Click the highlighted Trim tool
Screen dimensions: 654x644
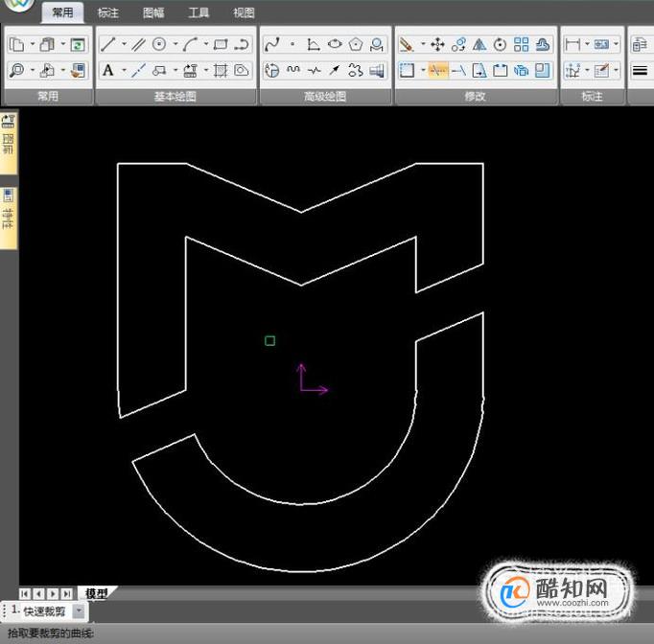tap(437, 71)
